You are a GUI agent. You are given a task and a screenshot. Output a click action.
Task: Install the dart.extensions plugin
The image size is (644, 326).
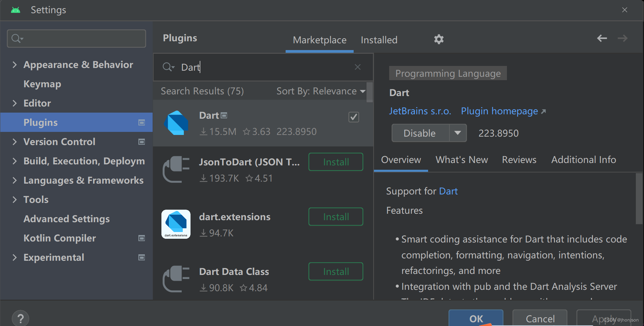[x=336, y=217]
